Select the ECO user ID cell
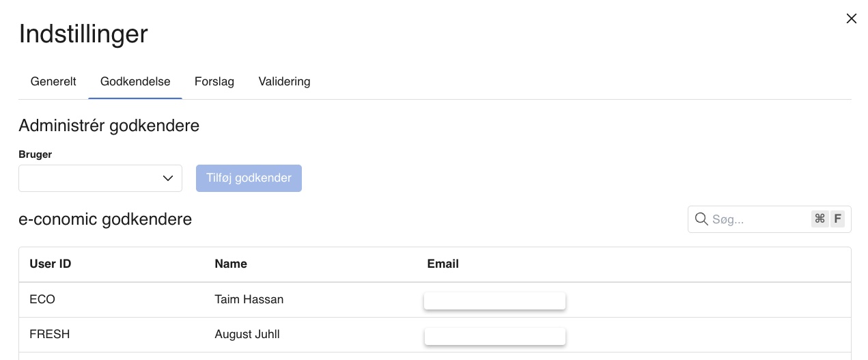The width and height of the screenshot is (868, 360). click(42, 299)
